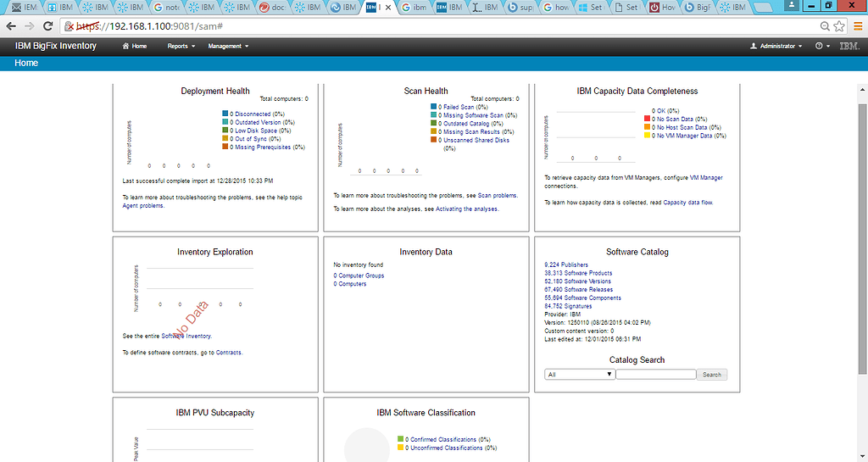
Task: Click the Catalog Search text field
Action: click(x=656, y=375)
